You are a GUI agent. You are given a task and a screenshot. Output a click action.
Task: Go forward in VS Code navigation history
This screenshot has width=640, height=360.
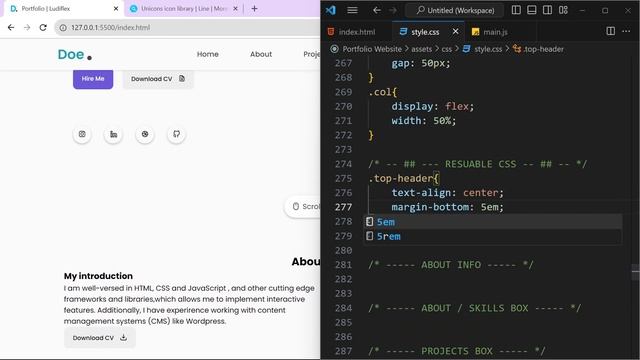[x=393, y=10]
